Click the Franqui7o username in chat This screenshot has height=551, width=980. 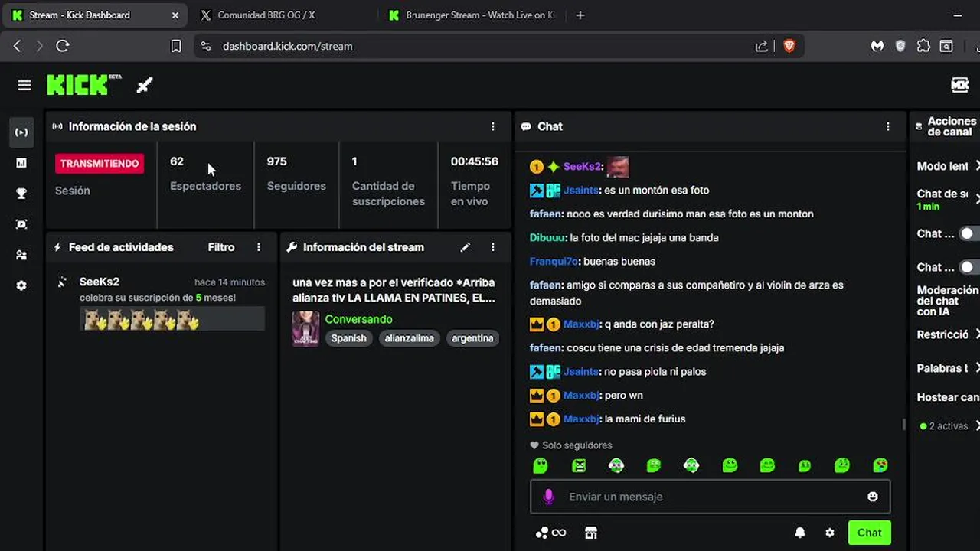point(554,262)
